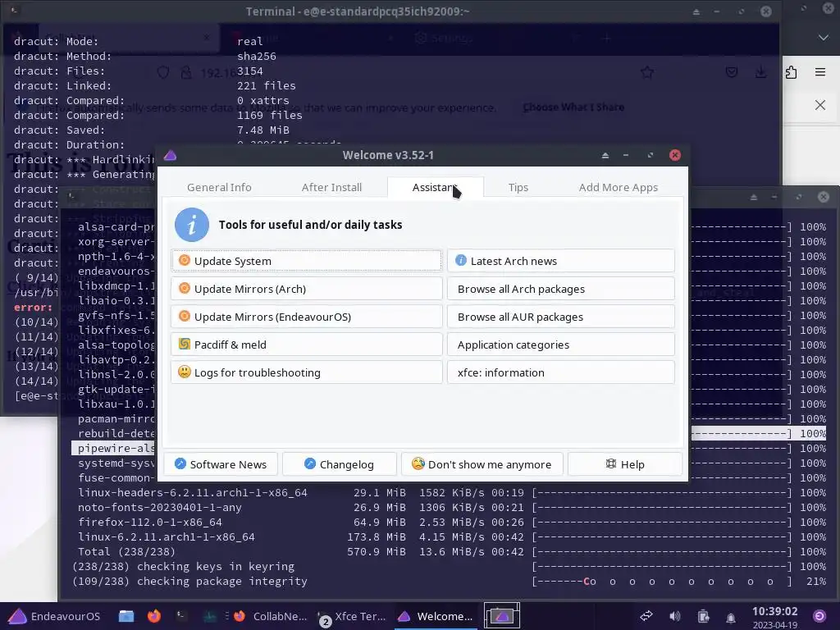Click the lower terminal window titlebar menu icon

[x=71, y=196]
